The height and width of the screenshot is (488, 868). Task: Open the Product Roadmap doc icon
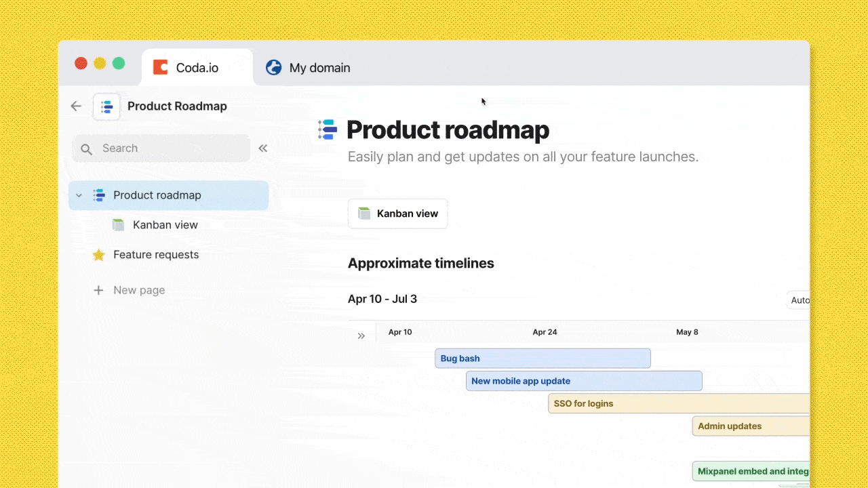coord(106,106)
